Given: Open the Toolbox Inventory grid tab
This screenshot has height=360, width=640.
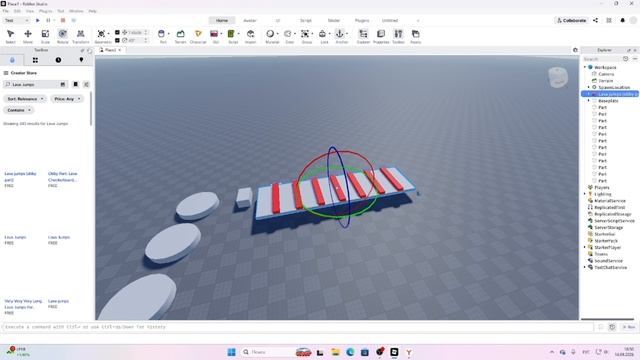Looking at the screenshot, I should click(35, 60).
